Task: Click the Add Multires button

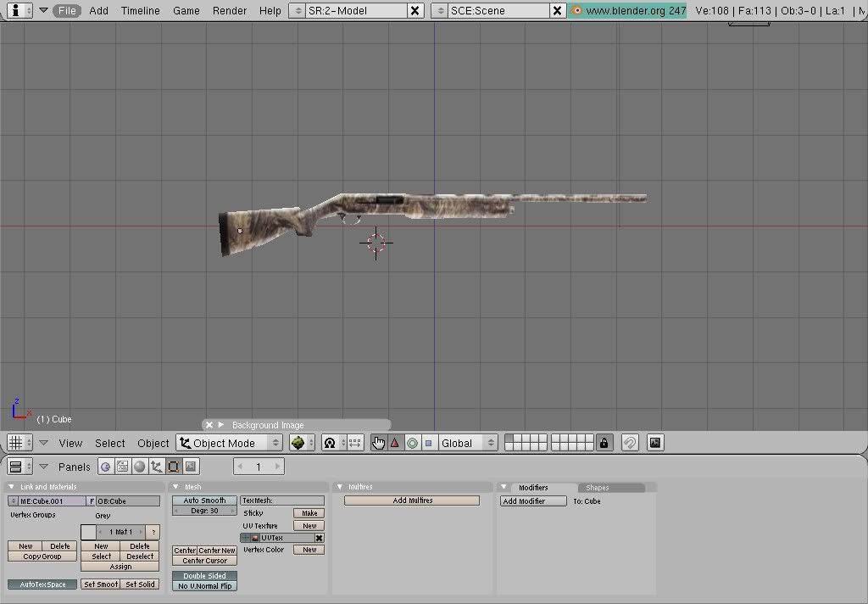Action: (x=412, y=501)
